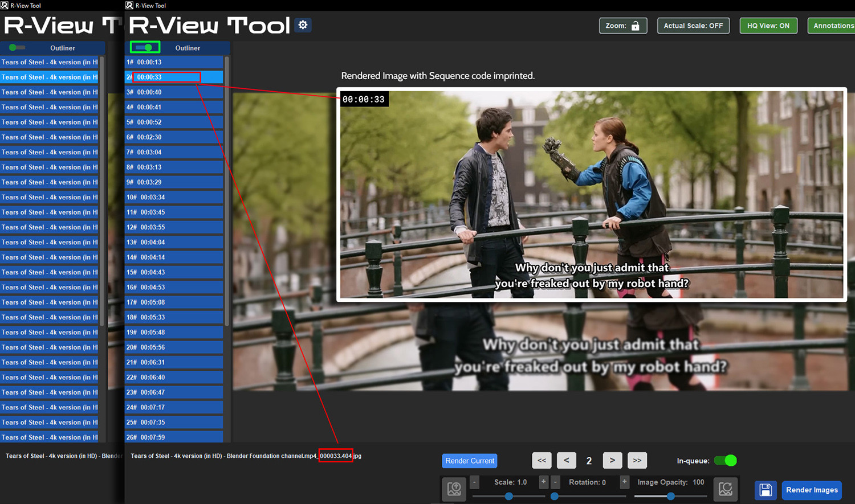Select row 22# 00:06:40

174,377
